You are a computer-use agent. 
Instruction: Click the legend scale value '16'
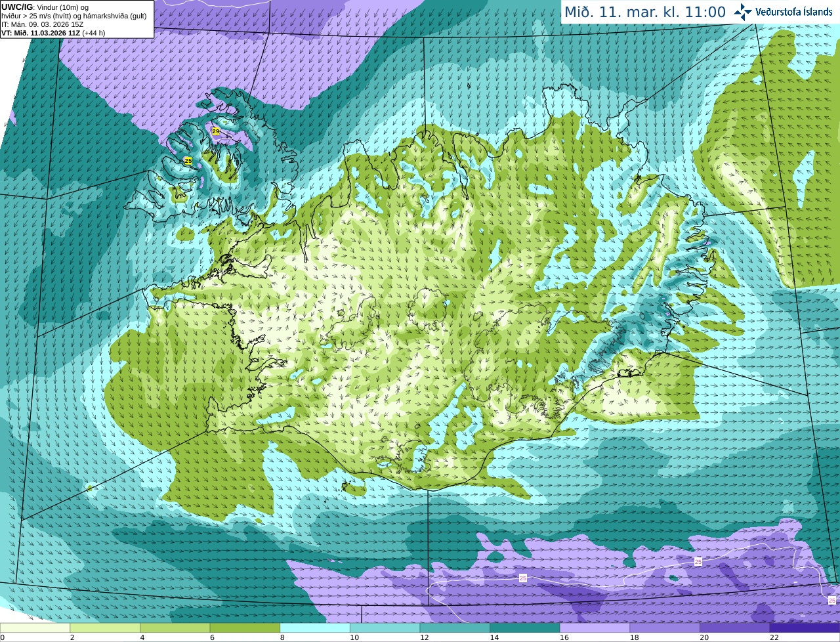pyautogui.click(x=564, y=637)
